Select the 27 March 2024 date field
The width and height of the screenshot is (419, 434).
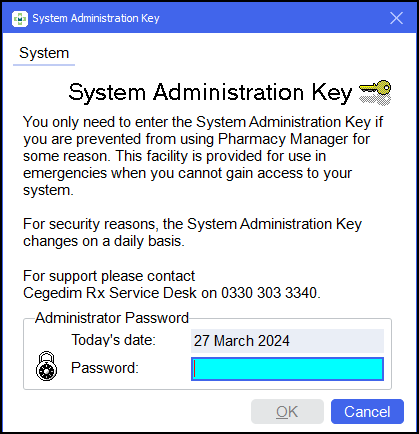tap(287, 341)
